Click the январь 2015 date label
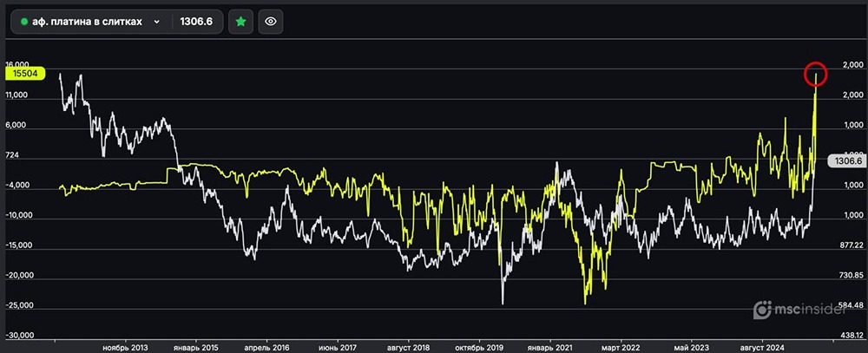This screenshot has height=353, width=868. coord(196,348)
